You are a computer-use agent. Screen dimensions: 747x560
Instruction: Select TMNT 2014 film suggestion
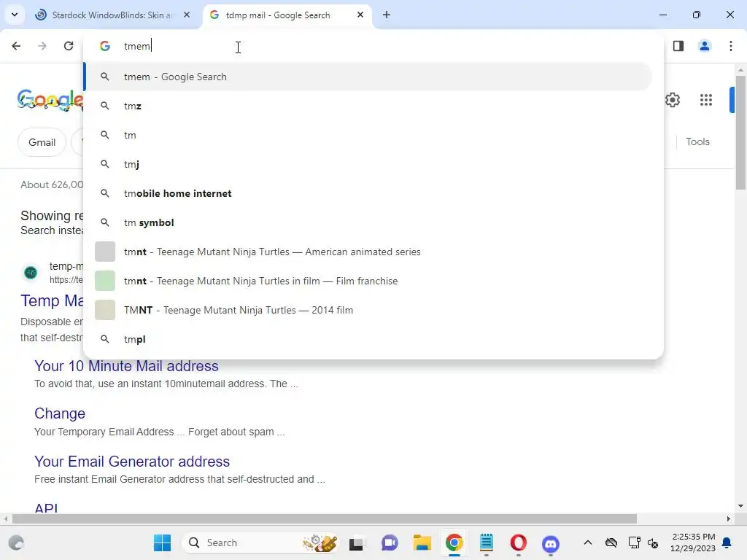tap(368, 310)
